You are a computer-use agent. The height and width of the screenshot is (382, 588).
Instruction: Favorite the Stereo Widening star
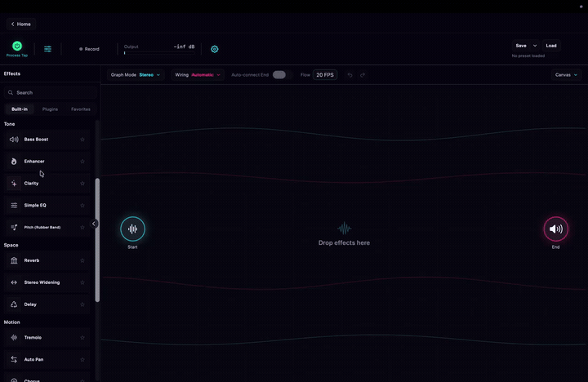pos(82,282)
